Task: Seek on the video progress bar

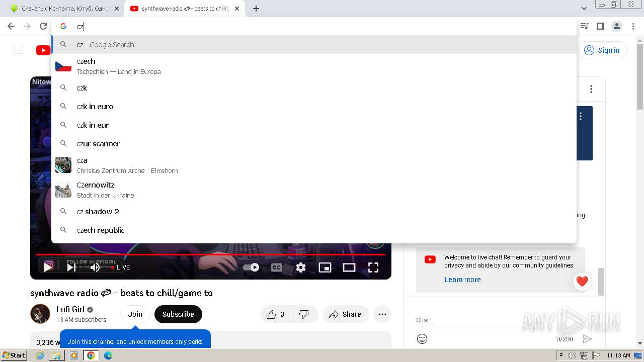Action: point(211,255)
